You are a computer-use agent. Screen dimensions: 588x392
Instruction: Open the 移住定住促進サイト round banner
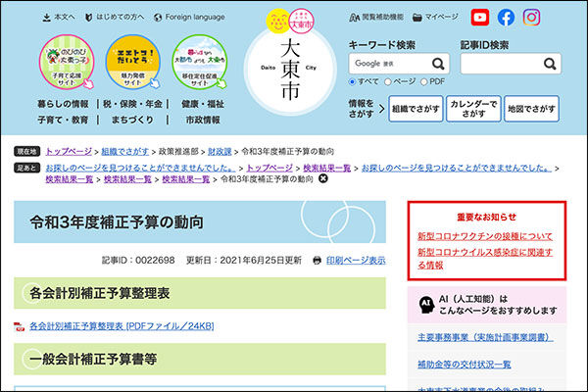click(x=200, y=62)
